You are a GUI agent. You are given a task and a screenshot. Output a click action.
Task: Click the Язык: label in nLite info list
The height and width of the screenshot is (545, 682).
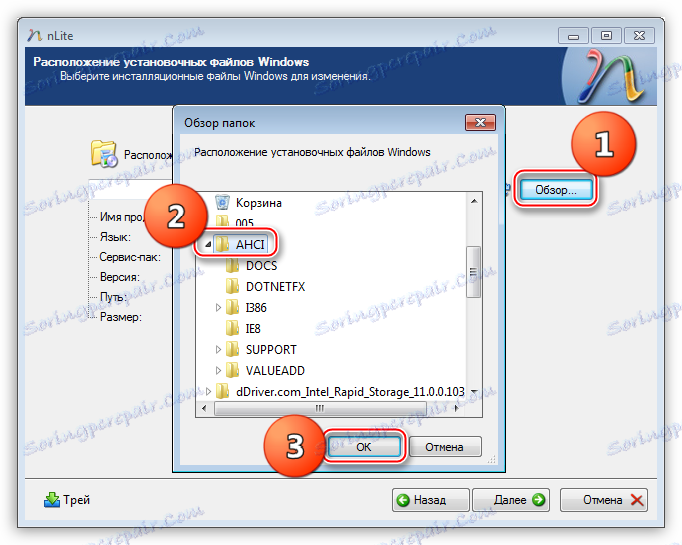point(115,237)
